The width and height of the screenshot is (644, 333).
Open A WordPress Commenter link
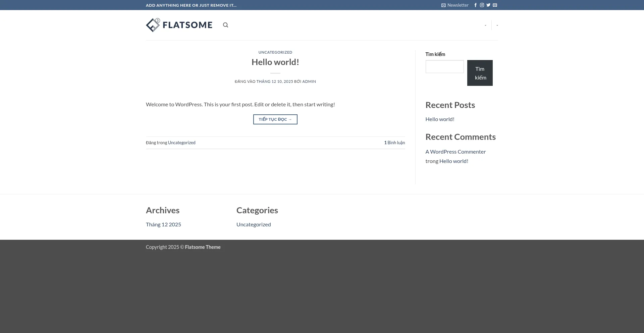click(455, 152)
